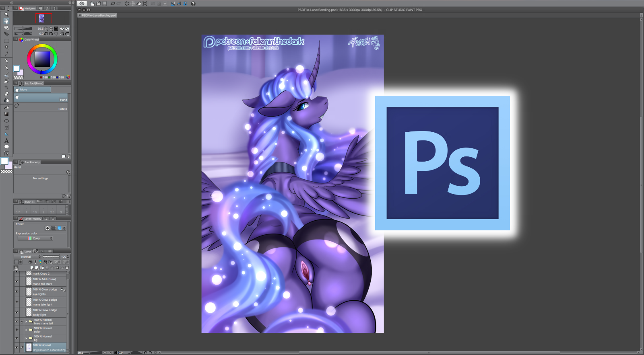Open the Normal blending mode dropdown

(x=28, y=257)
